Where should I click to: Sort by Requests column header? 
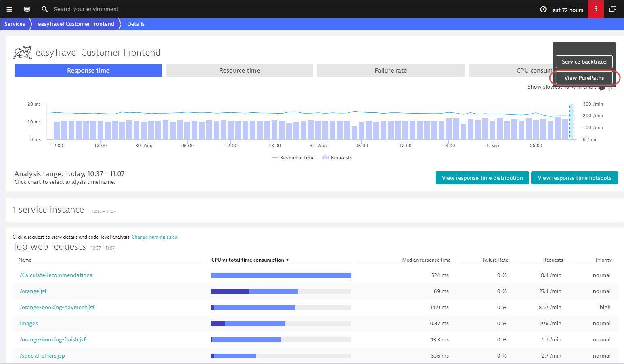553,260
